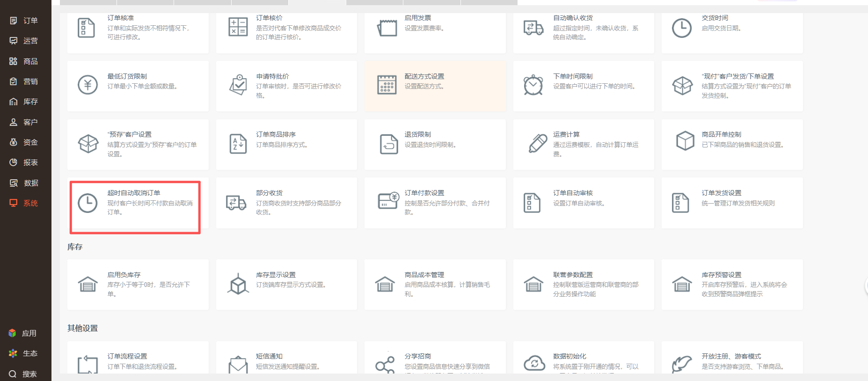Viewport: 868px width, 381px height.
Task: Open the 联营参数配置 card
Action: [584, 285]
